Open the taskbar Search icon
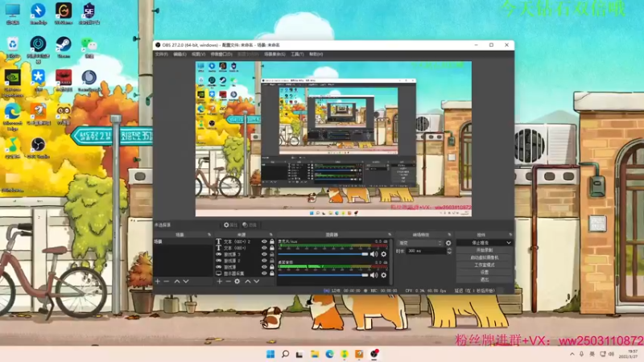This screenshot has height=362, width=644. 285,354
